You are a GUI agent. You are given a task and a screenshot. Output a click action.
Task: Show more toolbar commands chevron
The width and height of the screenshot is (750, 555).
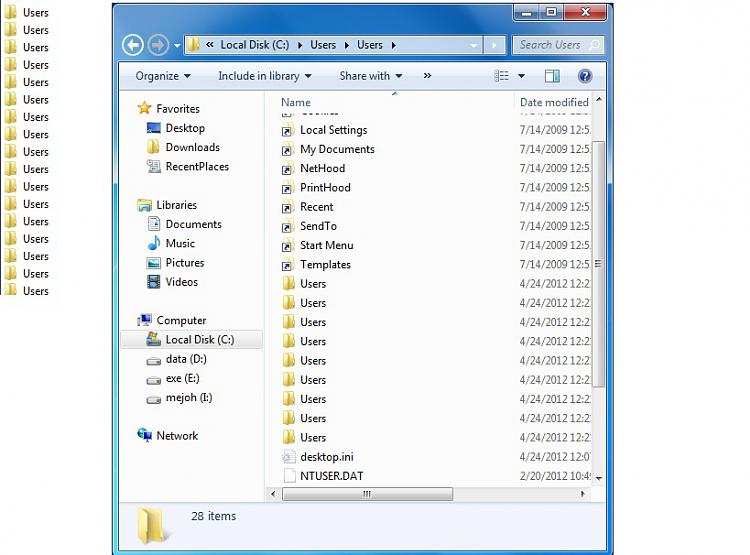coord(427,76)
